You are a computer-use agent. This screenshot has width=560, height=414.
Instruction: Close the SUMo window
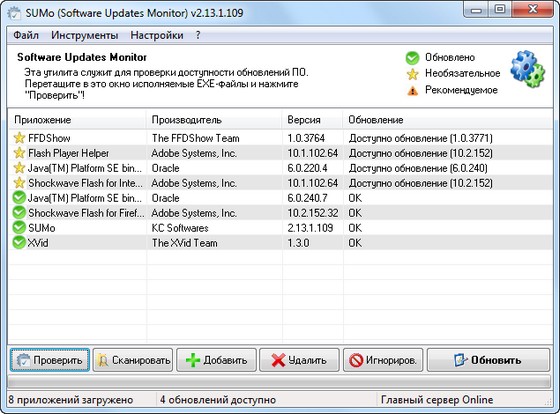[533, 10]
